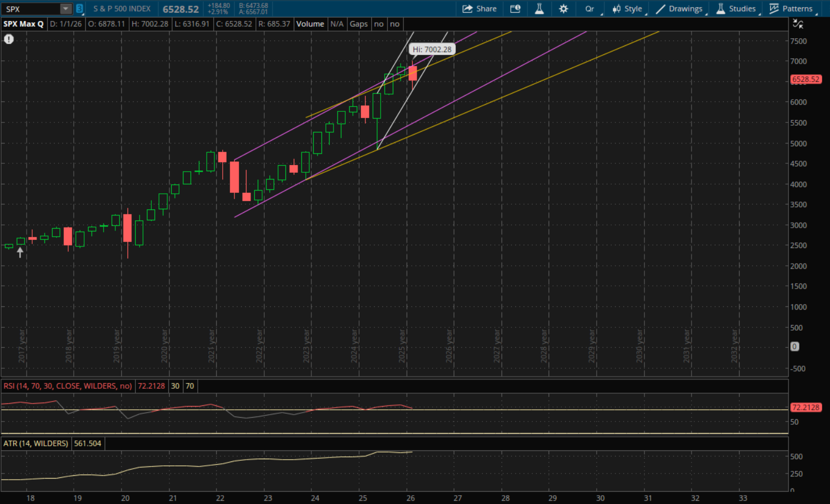Click the zero marker on price axis
The width and height of the screenshot is (830, 504).
(795, 346)
